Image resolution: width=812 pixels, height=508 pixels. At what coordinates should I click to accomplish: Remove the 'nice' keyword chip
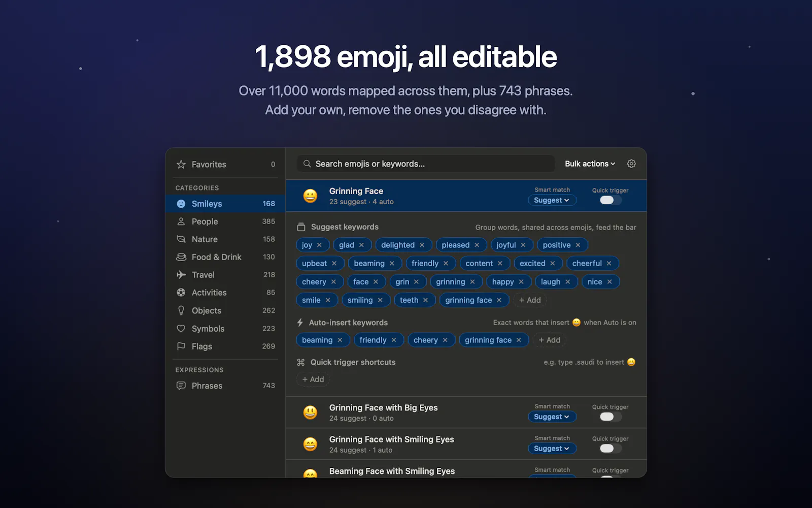(x=609, y=282)
